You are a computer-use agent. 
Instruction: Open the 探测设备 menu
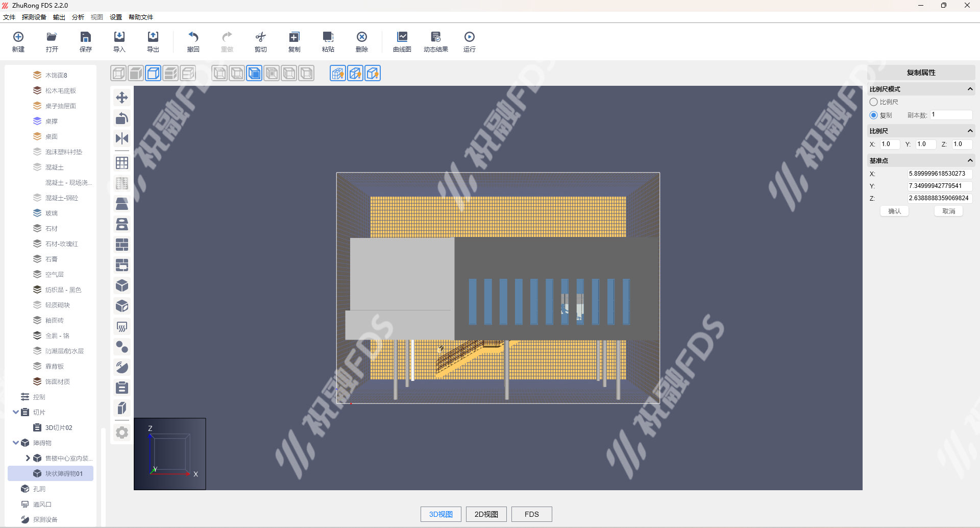[x=34, y=17]
